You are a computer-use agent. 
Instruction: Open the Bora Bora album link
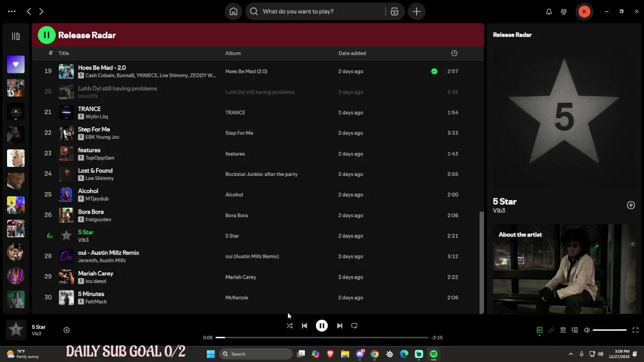click(236, 215)
